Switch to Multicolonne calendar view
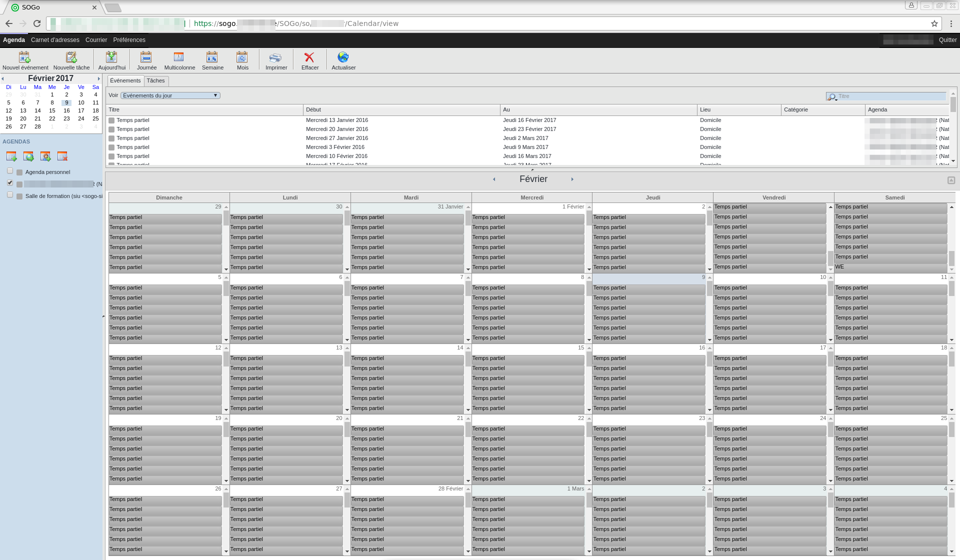This screenshot has width=960, height=560. point(179,57)
